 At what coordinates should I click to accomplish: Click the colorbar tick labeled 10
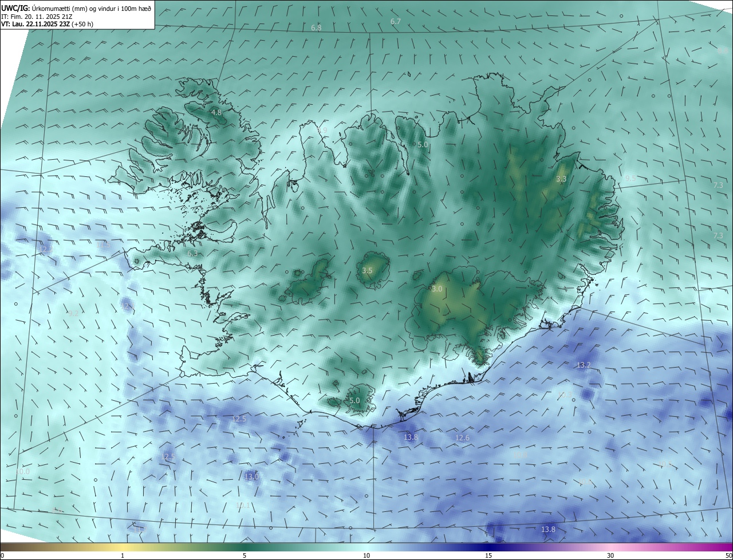[x=366, y=555]
